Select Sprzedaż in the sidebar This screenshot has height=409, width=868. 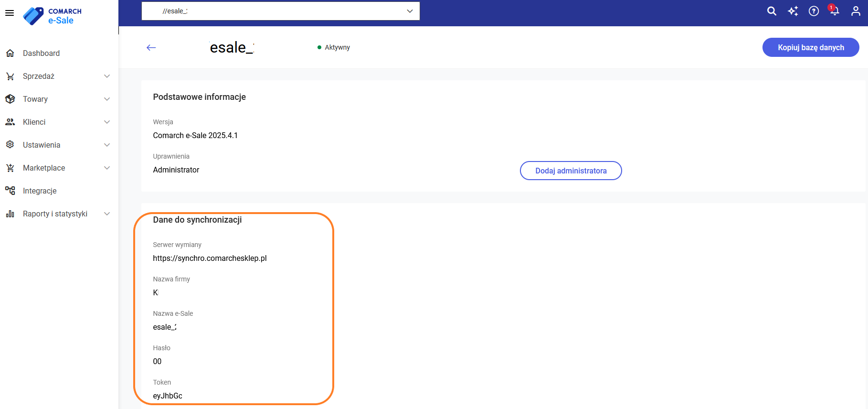39,76
